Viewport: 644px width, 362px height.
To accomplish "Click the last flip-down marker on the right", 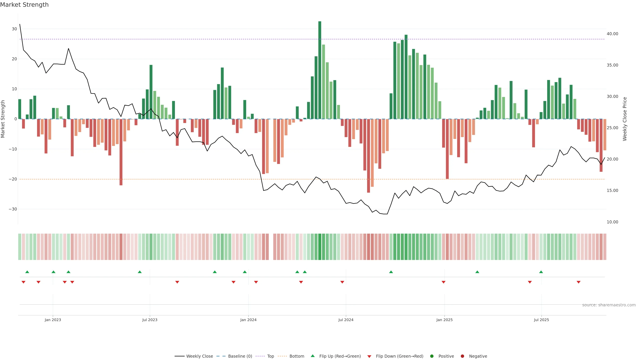I will (578, 282).
